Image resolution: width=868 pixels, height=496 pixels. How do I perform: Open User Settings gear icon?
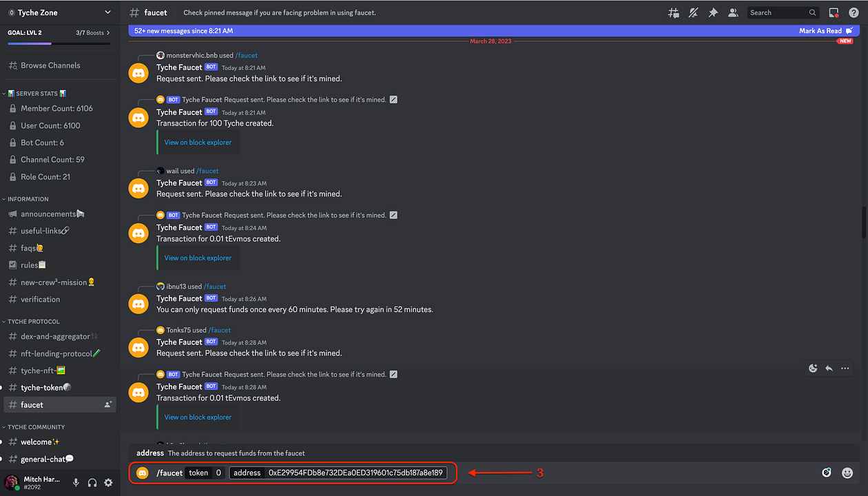[x=108, y=483]
